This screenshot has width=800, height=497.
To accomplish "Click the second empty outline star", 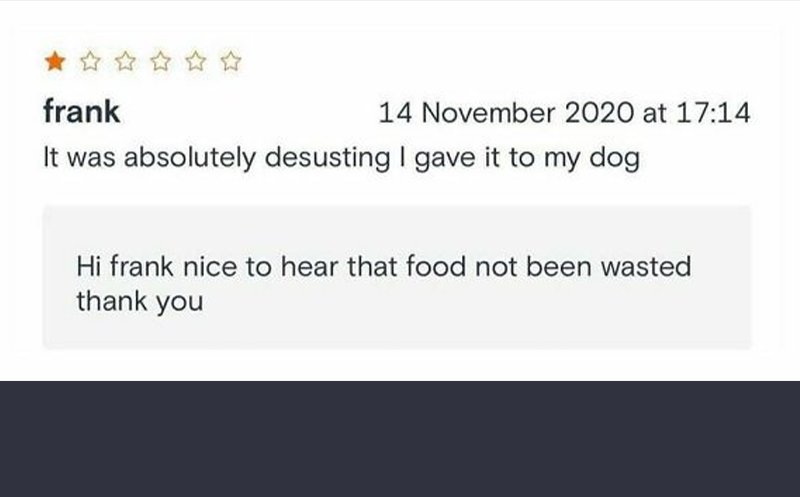I will (124, 64).
